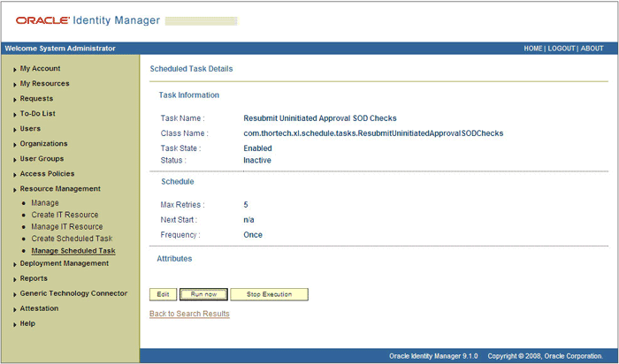
Task: Click the Run now button
Action: click(x=203, y=294)
